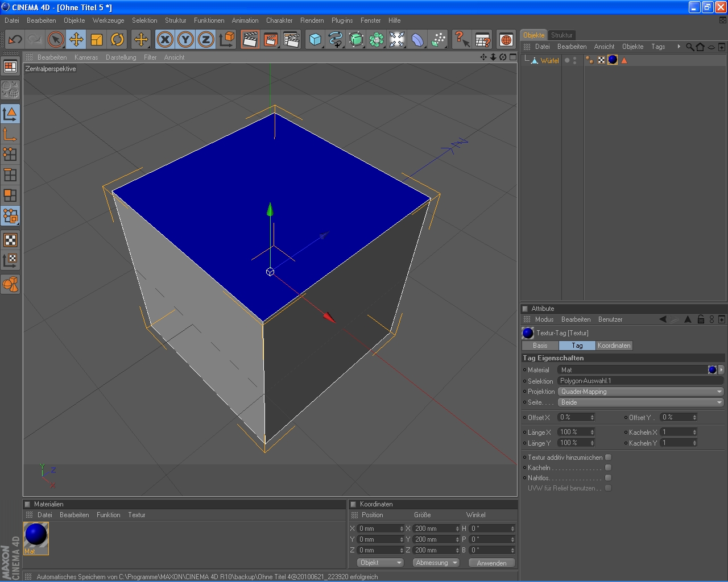Click the Selektion field Polygon-Auswahl.1
Image resolution: width=728 pixels, height=582 pixels.
[x=640, y=381]
